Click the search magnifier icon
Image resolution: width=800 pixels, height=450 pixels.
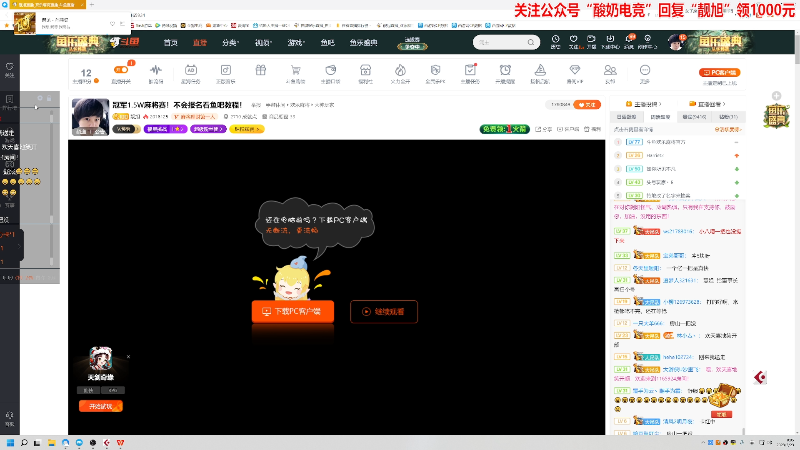pyautogui.click(x=531, y=42)
